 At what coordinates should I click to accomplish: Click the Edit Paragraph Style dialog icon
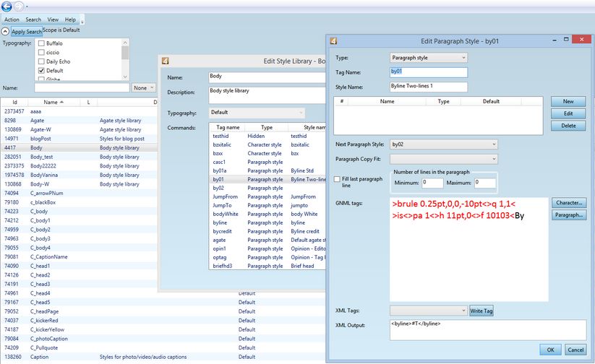tap(333, 41)
